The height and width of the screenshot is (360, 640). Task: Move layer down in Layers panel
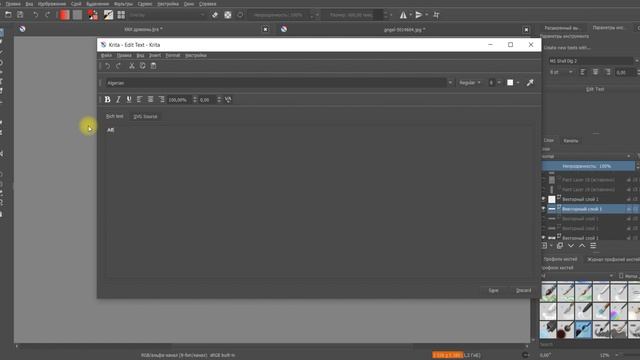pos(571,245)
